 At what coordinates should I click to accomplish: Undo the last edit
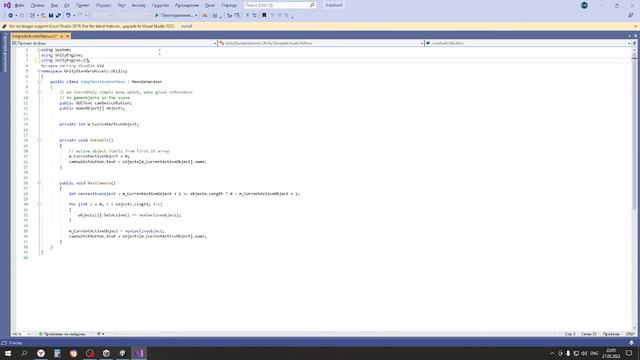(68, 15)
